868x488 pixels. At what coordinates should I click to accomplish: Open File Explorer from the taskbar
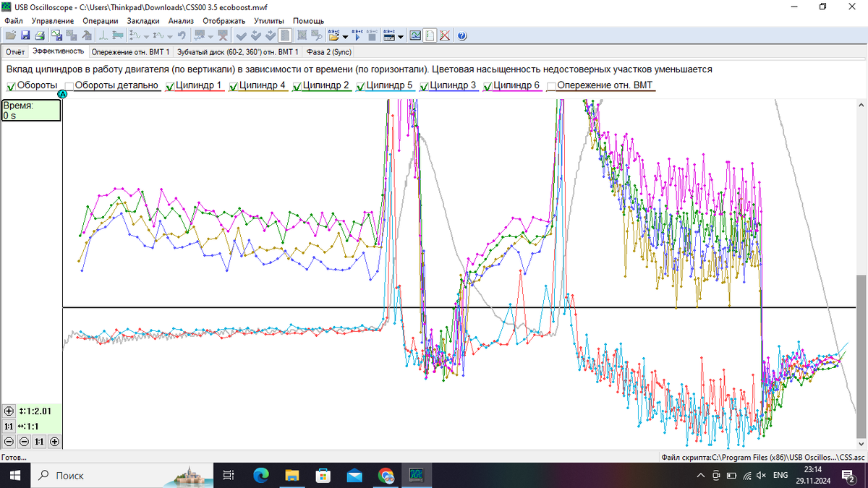pos(292,475)
